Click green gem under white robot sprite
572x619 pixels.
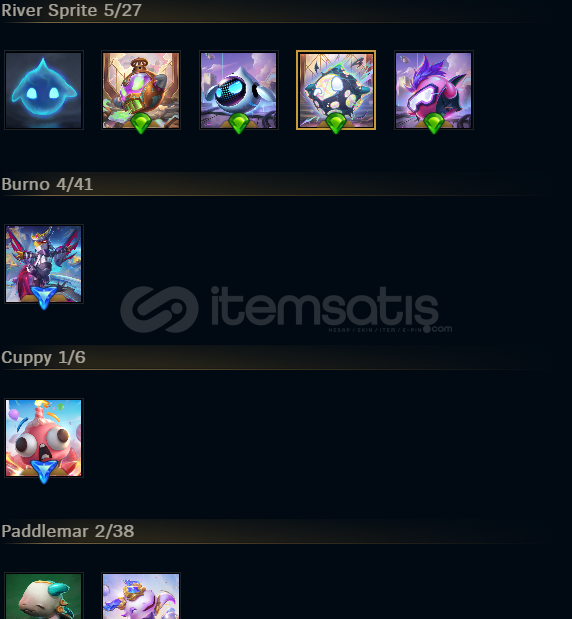(x=238, y=124)
